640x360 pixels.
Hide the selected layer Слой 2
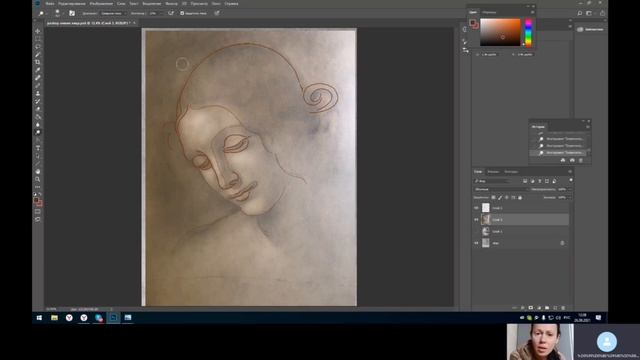point(476,220)
